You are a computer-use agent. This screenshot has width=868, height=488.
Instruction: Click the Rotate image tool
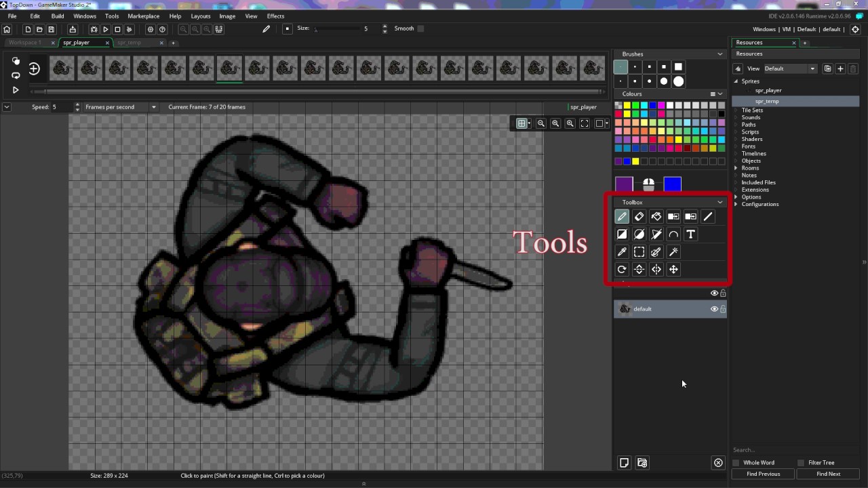622,270
